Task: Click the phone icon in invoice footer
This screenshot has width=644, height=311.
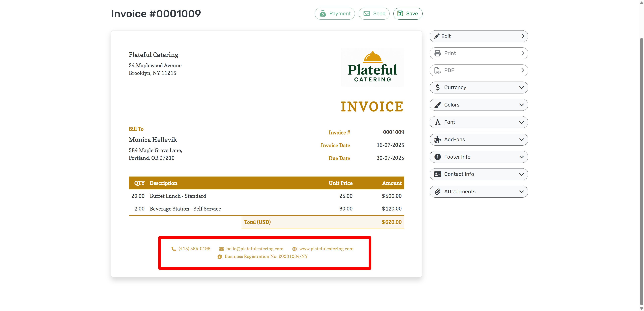Action: coord(173,249)
